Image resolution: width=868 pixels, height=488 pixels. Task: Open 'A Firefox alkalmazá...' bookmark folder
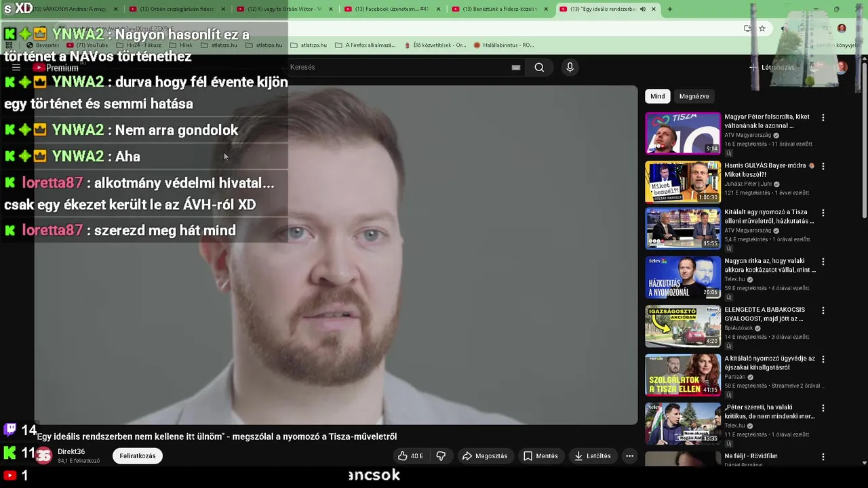click(x=365, y=45)
